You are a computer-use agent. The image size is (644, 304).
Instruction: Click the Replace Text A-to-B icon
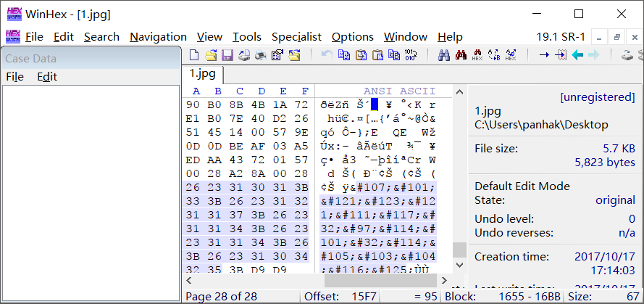point(494,55)
